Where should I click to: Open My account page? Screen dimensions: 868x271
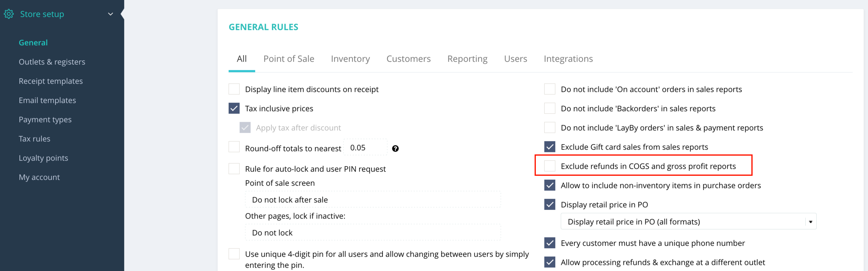(39, 177)
